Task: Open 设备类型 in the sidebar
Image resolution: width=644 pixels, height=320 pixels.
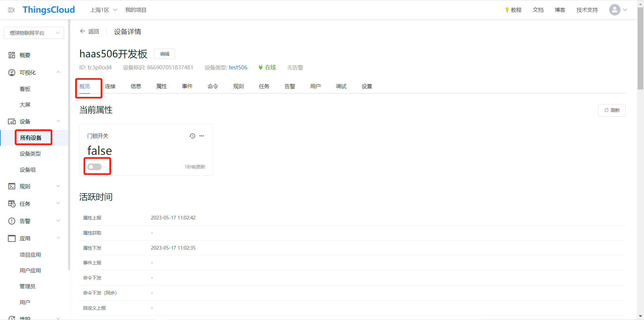Action: point(30,154)
